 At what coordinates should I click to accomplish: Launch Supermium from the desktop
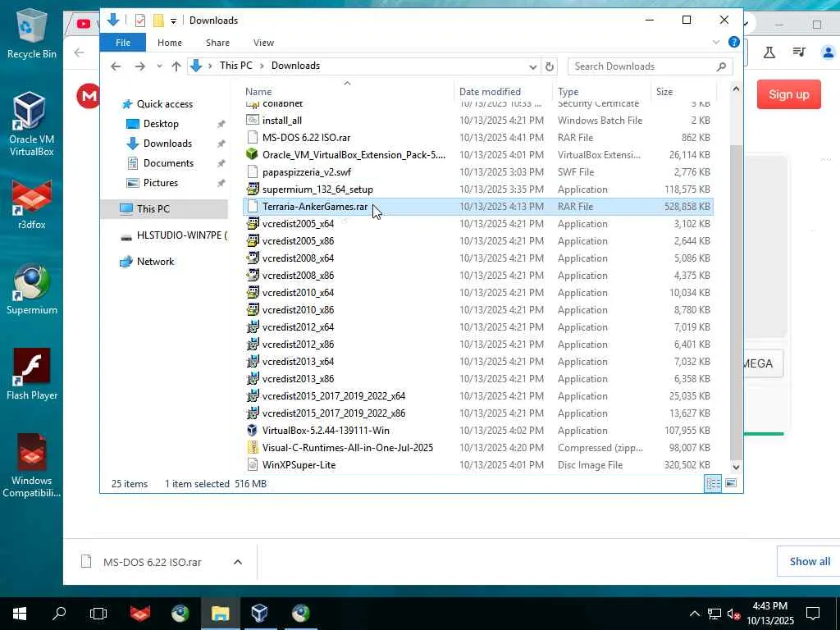click(31, 290)
